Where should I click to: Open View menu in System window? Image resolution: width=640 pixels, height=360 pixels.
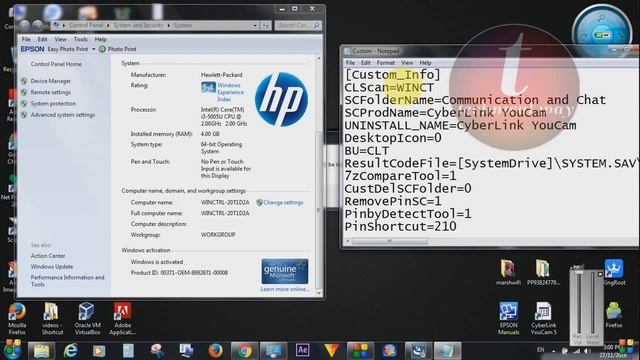click(60, 39)
